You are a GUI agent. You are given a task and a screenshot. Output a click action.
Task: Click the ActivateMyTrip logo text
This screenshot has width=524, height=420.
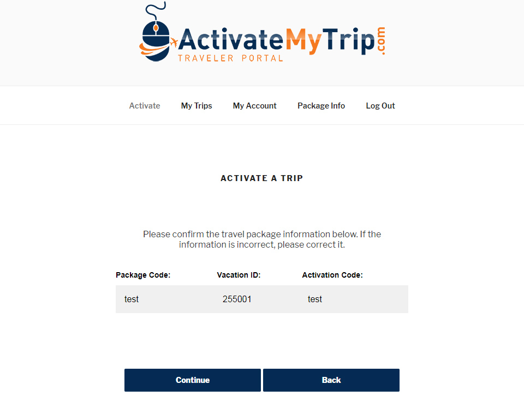(276, 40)
